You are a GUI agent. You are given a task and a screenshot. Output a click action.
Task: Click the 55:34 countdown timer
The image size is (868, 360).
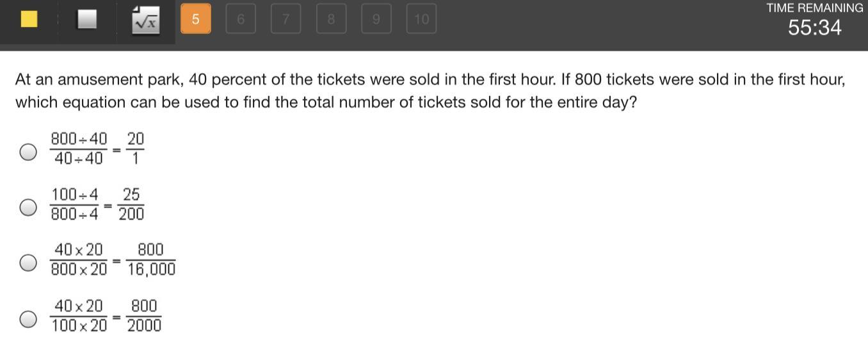click(x=814, y=28)
